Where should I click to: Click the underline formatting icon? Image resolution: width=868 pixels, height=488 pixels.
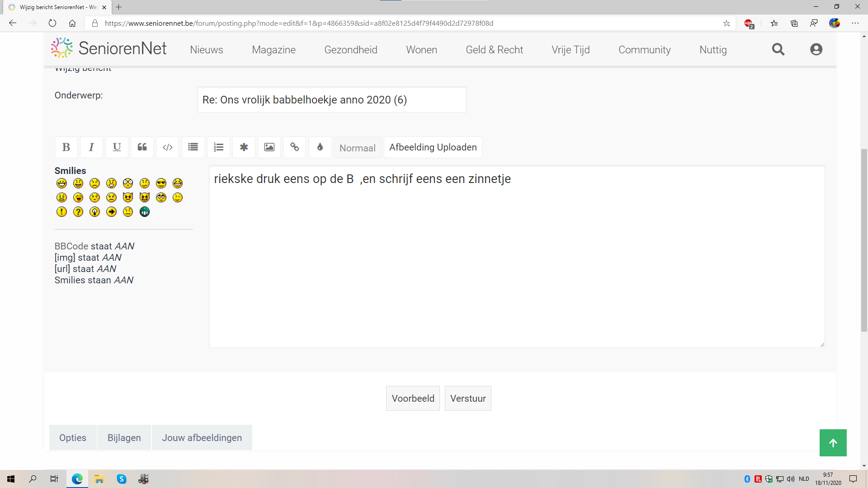(x=117, y=147)
